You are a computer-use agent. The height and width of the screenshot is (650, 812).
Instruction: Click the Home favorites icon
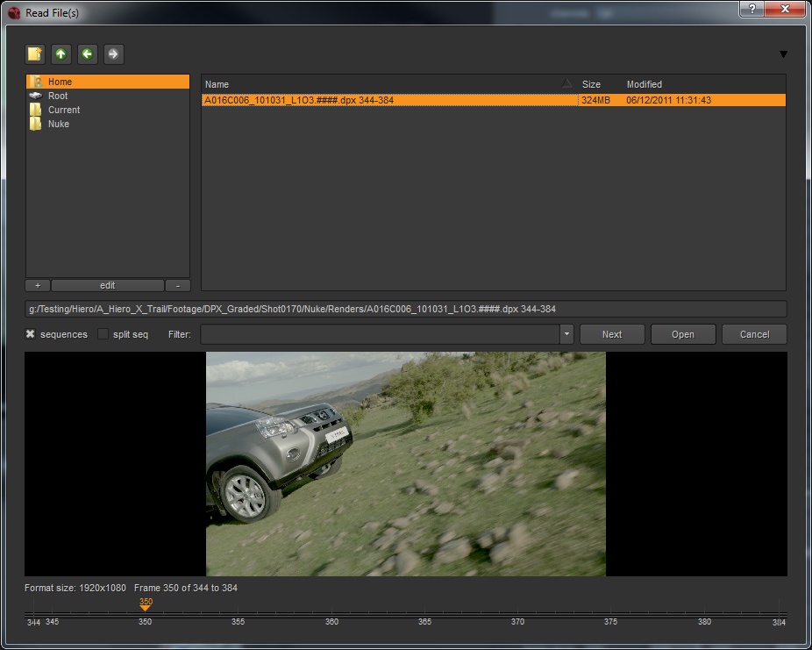pyautogui.click(x=36, y=82)
